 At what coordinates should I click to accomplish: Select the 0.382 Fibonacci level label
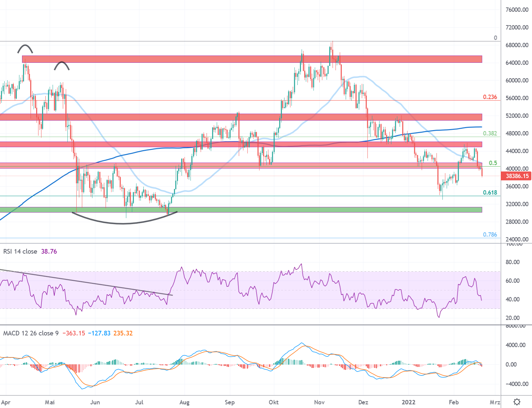click(490, 133)
